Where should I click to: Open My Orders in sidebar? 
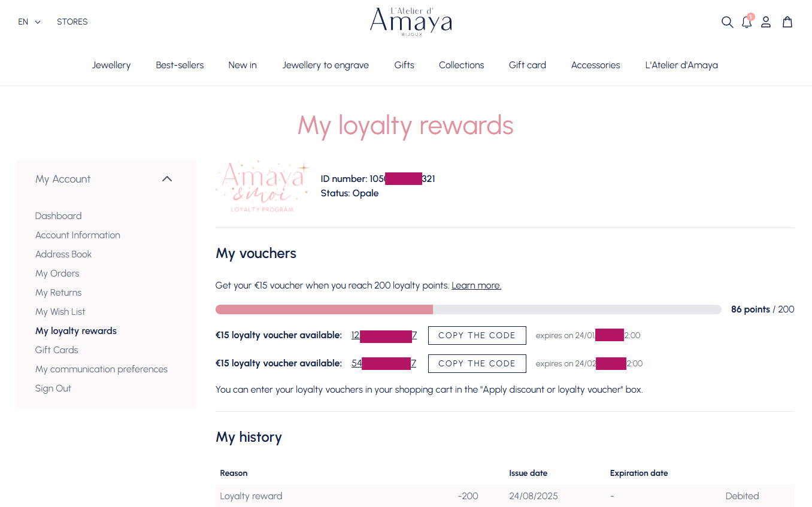pyautogui.click(x=57, y=274)
